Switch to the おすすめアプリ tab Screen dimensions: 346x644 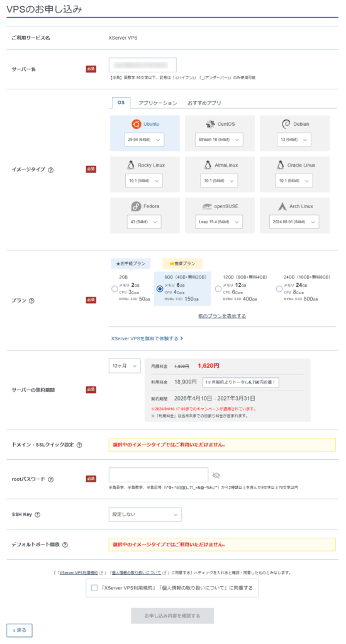click(x=204, y=103)
